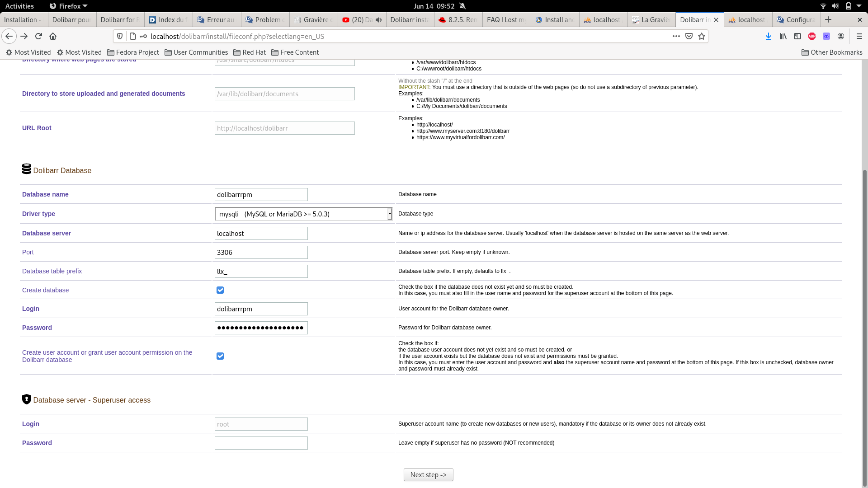Switch to the FAQ I Lost m tab
Screen dimensions: 868x488
pos(506,20)
